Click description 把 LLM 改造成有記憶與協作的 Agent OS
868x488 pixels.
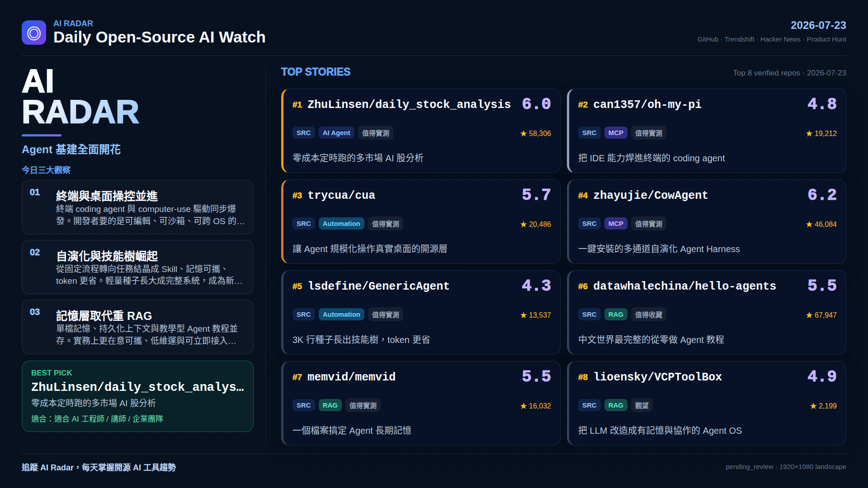pyautogui.click(x=660, y=431)
